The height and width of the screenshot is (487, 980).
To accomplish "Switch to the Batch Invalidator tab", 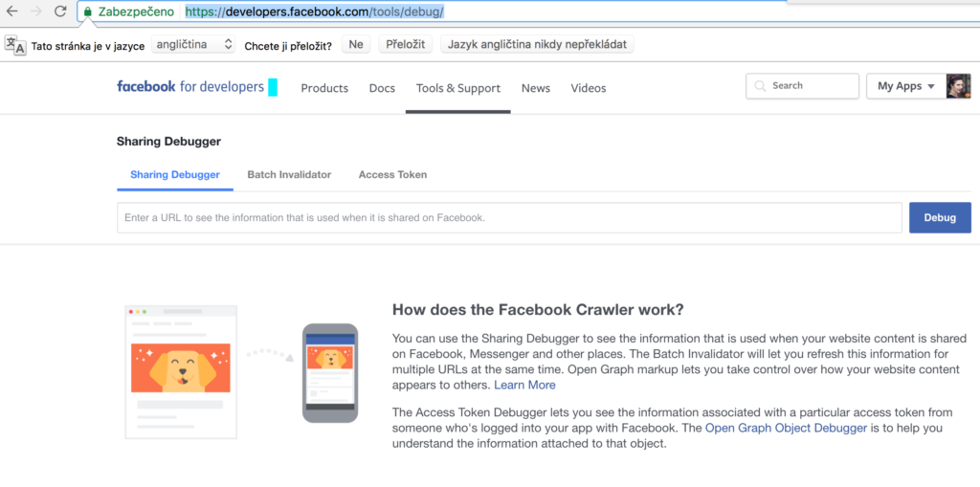I will coord(289,175).
